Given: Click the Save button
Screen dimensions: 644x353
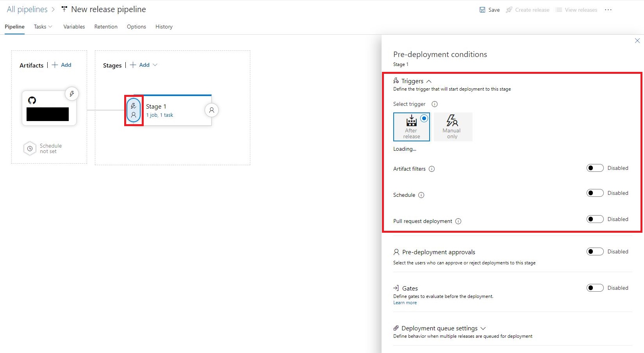Looking at the screenshot, I should [x=490, y=10].
